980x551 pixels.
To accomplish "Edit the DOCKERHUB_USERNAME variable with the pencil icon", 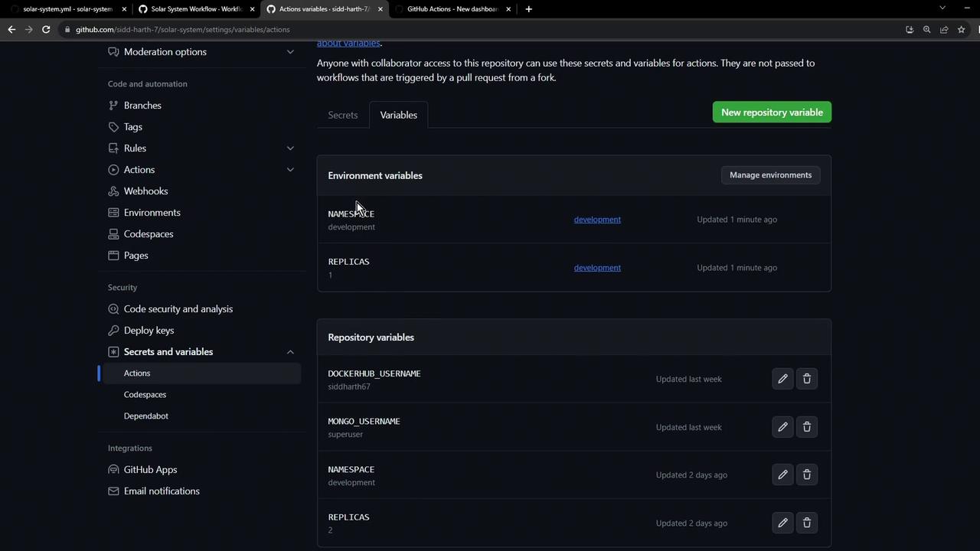I will coord(782,379).
